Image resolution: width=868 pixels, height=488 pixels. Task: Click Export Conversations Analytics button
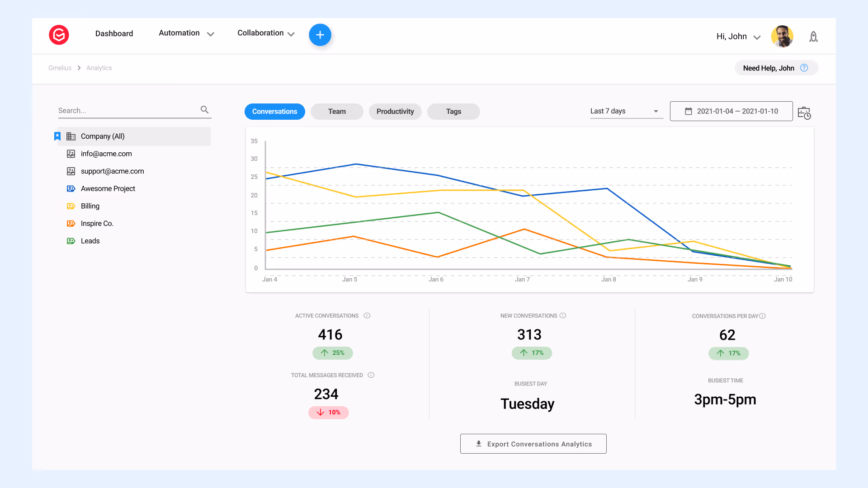533,444
